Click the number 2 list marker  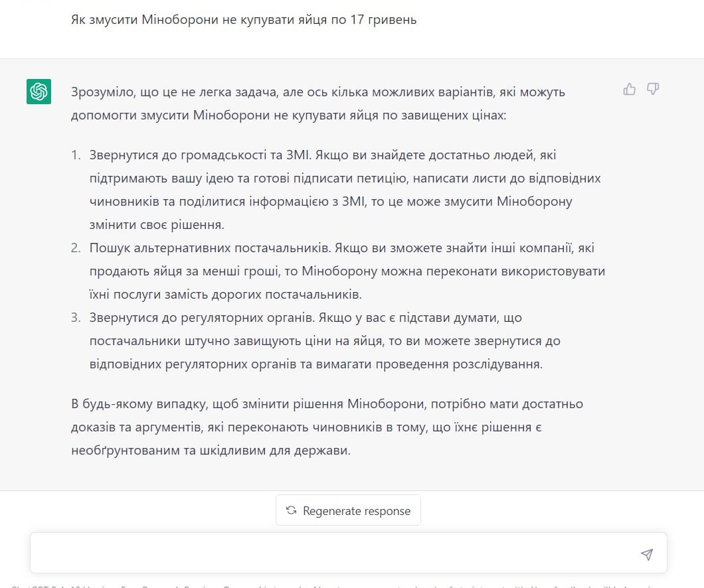76,248
